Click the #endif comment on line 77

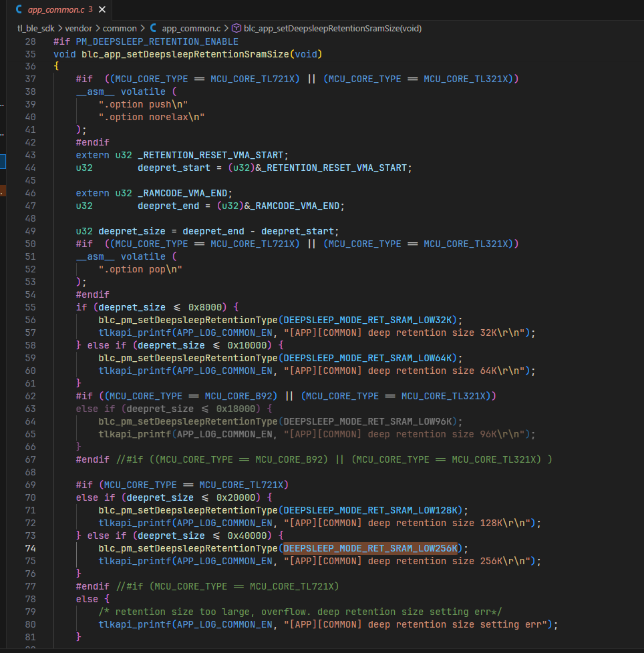pos(227,587)
